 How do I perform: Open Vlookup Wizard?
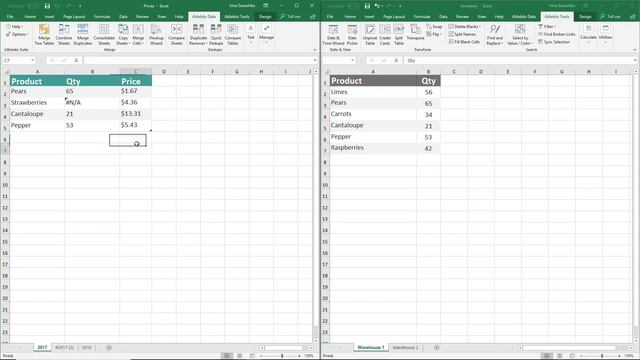coord(156,34)
